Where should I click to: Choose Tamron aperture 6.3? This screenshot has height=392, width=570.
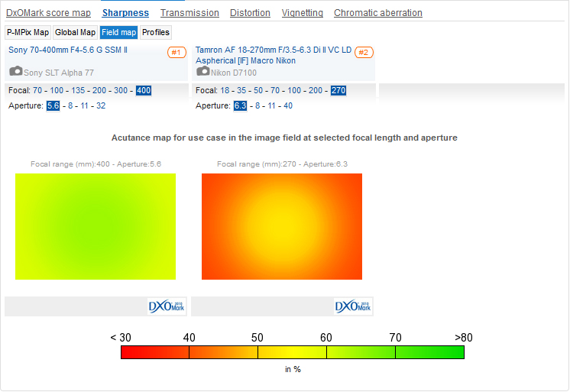pos(240,105)
